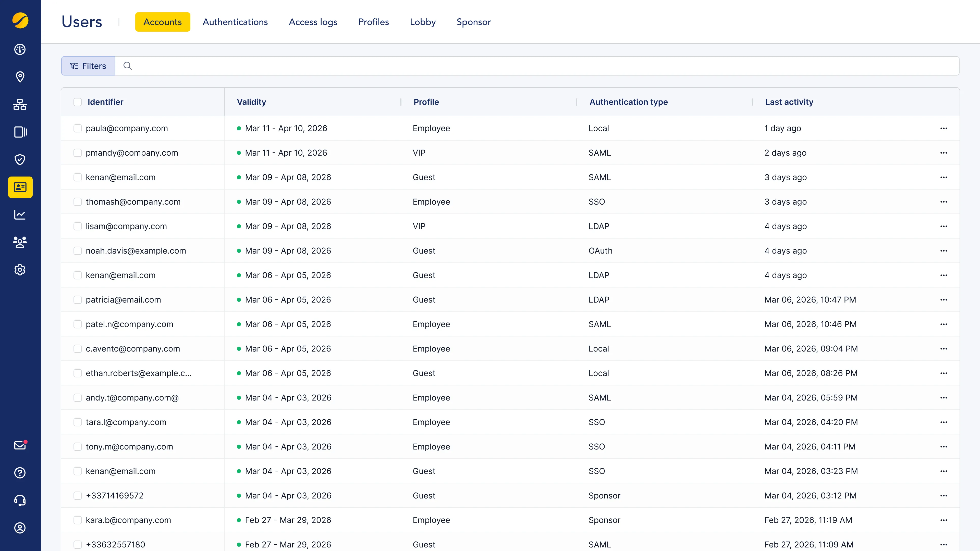Check the noah.davis@example.com row checkbox
This screenshot has height=551, width=980.
78,251
